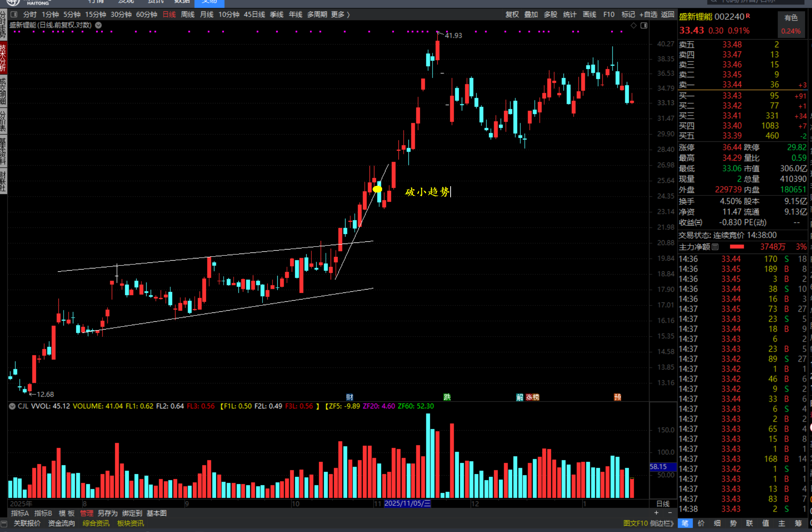Open the 画线 drawing tool

click(589, 14)
